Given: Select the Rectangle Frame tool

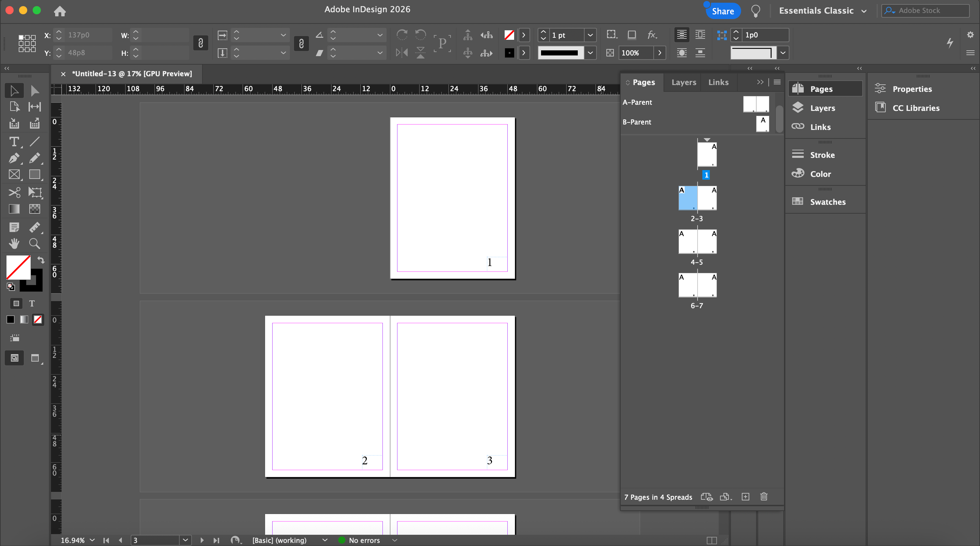Looking at the screenshot, I should point(14,175).
